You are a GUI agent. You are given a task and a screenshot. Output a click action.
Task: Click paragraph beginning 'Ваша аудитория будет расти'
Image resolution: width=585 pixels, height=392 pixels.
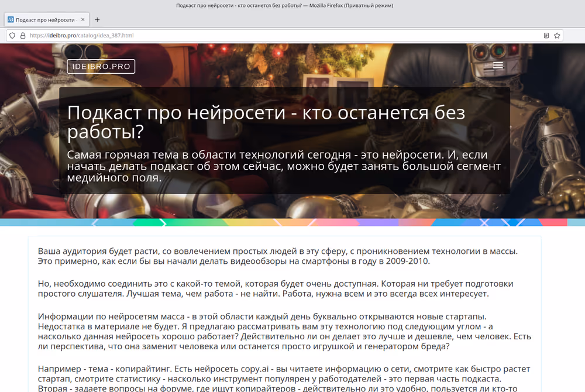tap(278, 256)
